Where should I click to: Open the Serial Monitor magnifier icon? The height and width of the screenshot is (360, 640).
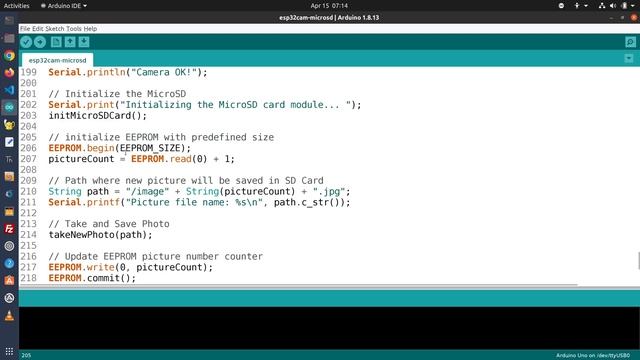[x=630, y=42]
